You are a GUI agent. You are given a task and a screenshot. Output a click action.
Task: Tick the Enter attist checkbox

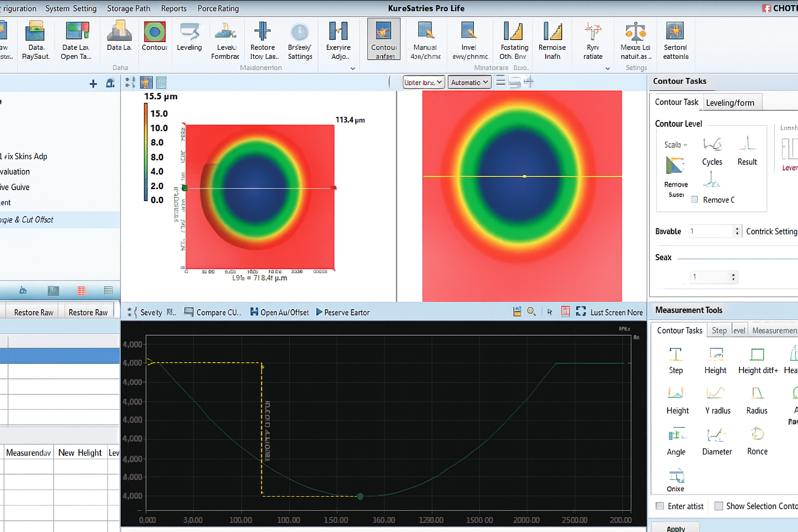pos(660,506)
